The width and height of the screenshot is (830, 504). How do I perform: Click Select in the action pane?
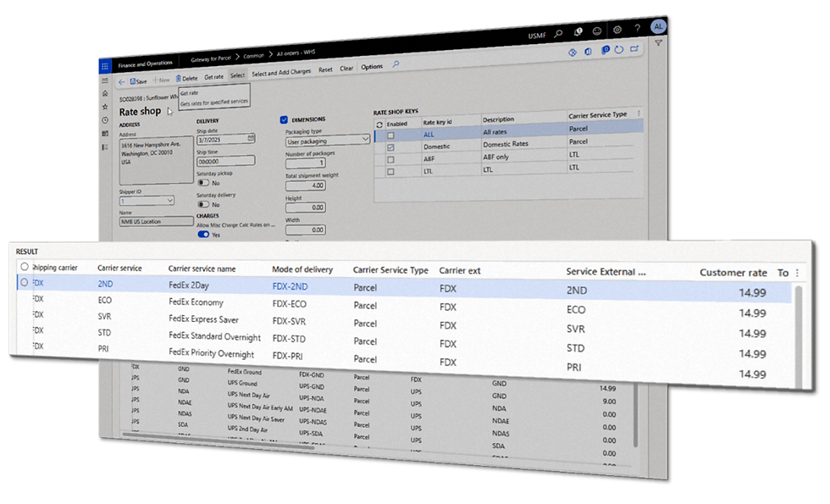click(x=238, y=75)
